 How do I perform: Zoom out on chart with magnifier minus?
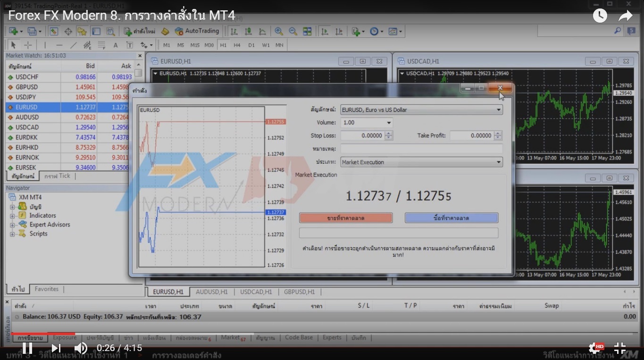point(293,31)
